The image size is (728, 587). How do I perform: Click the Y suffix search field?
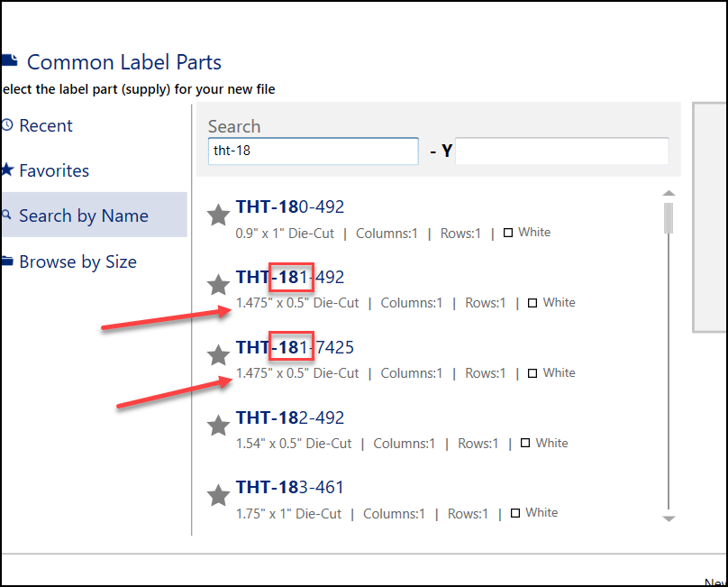click(561, 151)
